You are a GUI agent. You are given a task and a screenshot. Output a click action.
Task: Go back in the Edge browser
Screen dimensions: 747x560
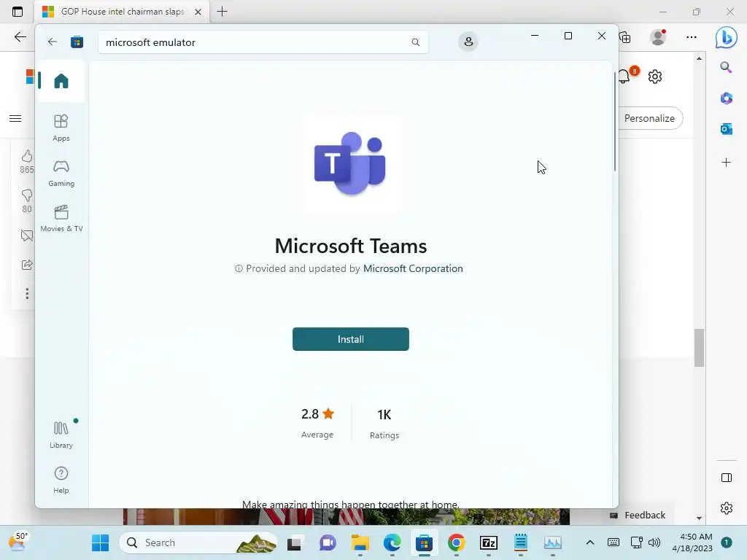20,37
